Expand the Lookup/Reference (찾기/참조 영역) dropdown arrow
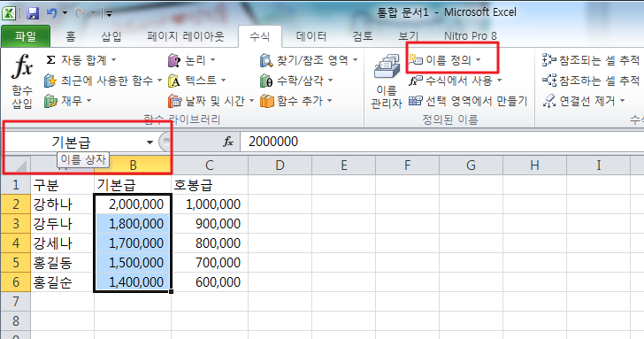The image size is (644, 339). [x=355, y=60]
